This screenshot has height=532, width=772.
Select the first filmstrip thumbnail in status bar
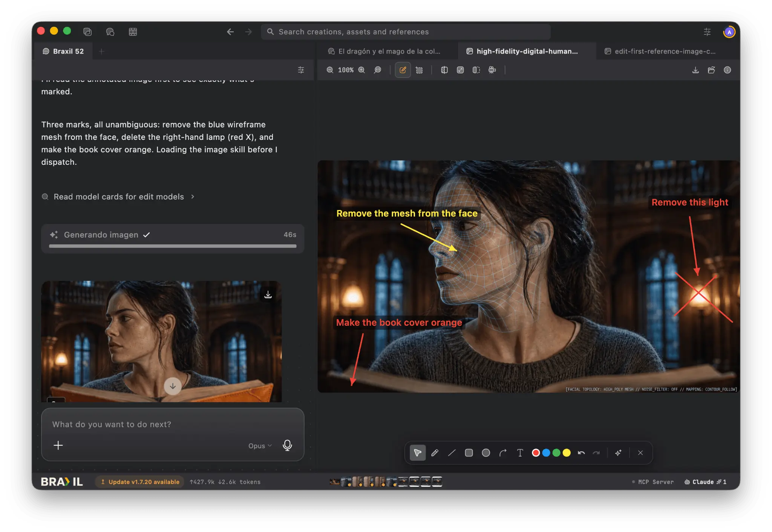pos(334,482)
